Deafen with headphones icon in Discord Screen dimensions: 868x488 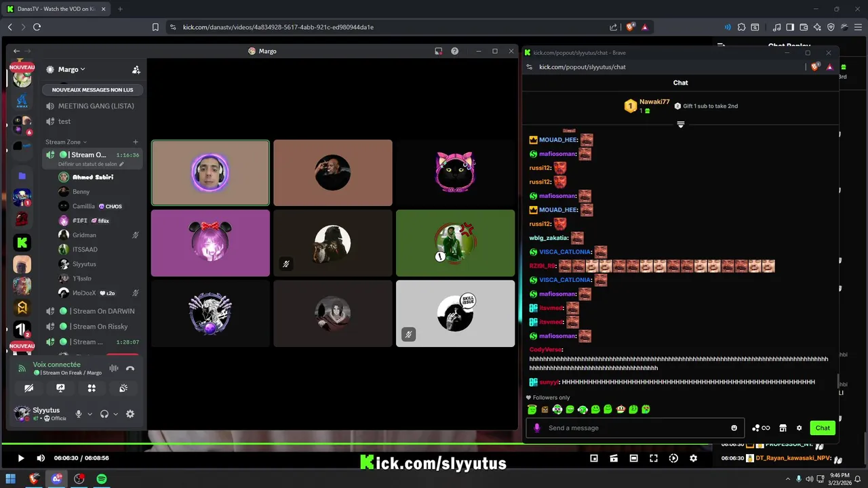click(x=104, y=414)
